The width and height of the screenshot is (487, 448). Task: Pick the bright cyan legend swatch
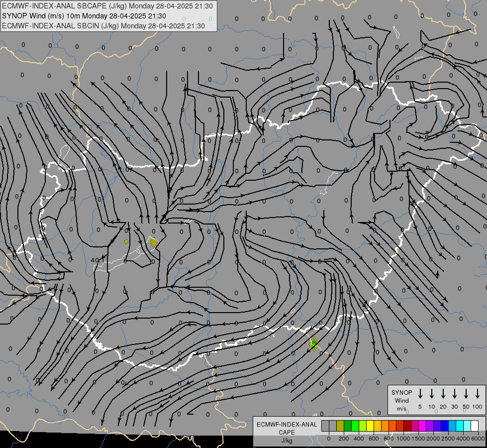point(459,426)
